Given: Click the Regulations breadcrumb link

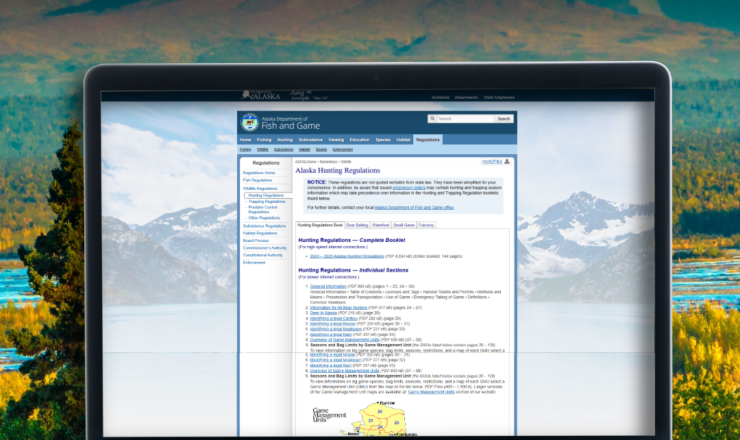Looking at the screenshot, I should coord(328,162).
